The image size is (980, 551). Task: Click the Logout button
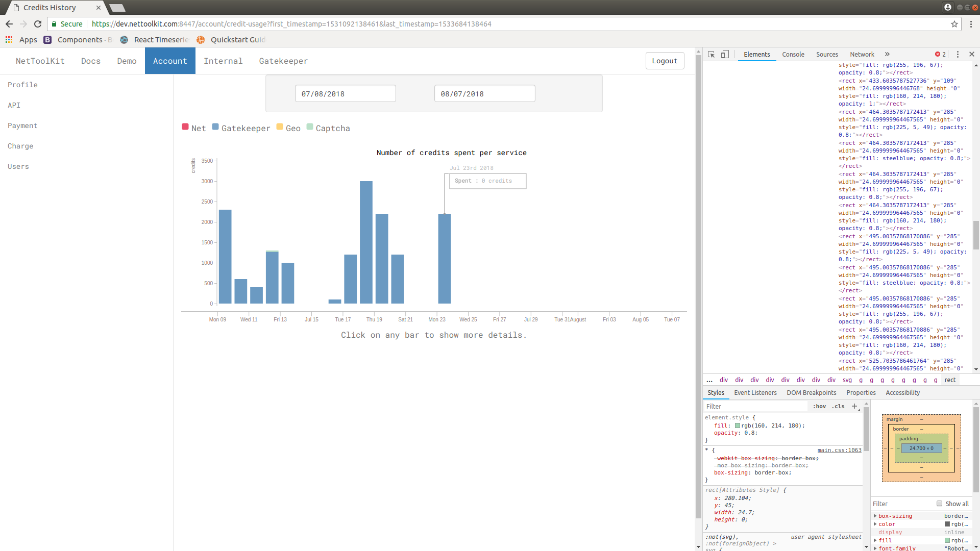[x=665, y=60]
